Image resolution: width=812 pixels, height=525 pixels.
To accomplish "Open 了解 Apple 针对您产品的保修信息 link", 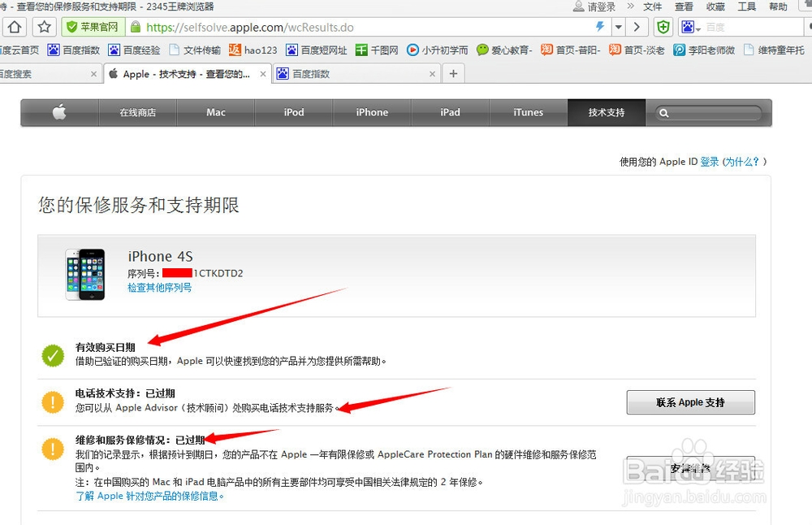I will tap(149, 496).
